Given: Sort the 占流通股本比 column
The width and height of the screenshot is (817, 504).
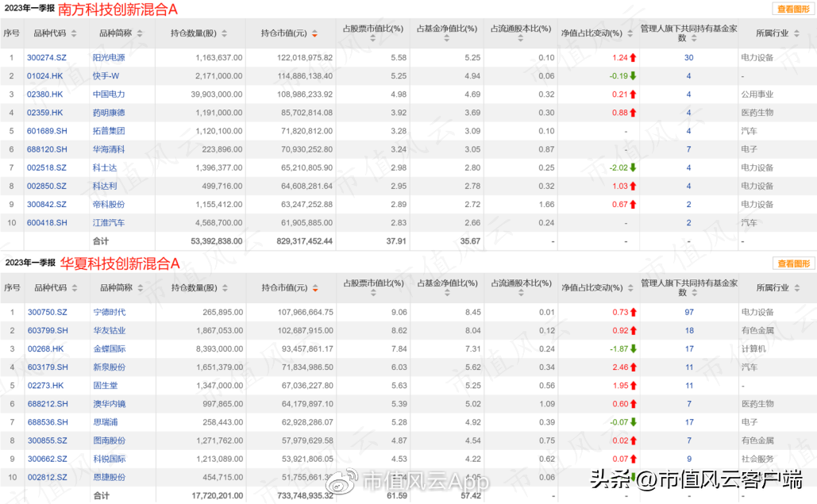Looking at the screenshot, I should (x=520, y=39).
